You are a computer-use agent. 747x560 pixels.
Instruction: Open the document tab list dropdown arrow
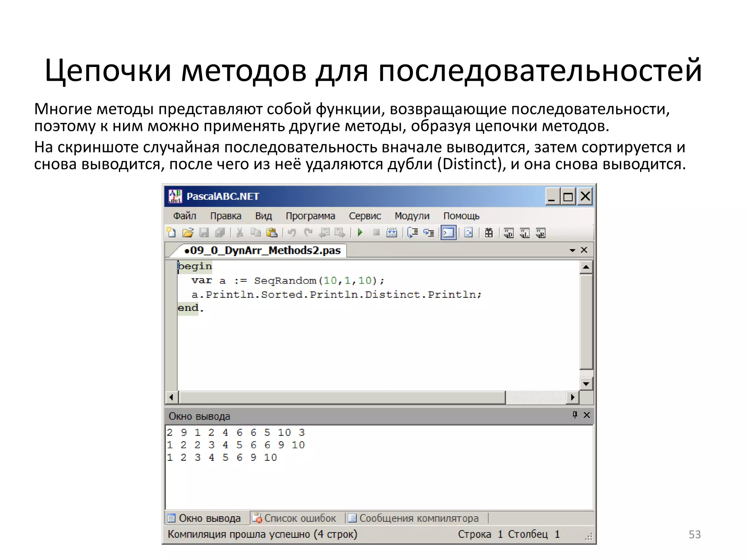pyautogui.click(x=572, y=250)
